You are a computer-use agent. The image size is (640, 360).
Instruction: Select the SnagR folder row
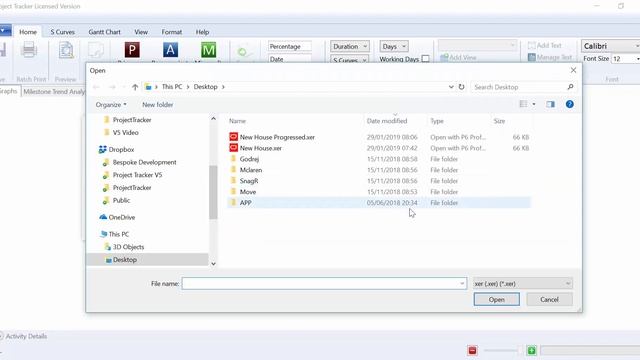point(379,181)
